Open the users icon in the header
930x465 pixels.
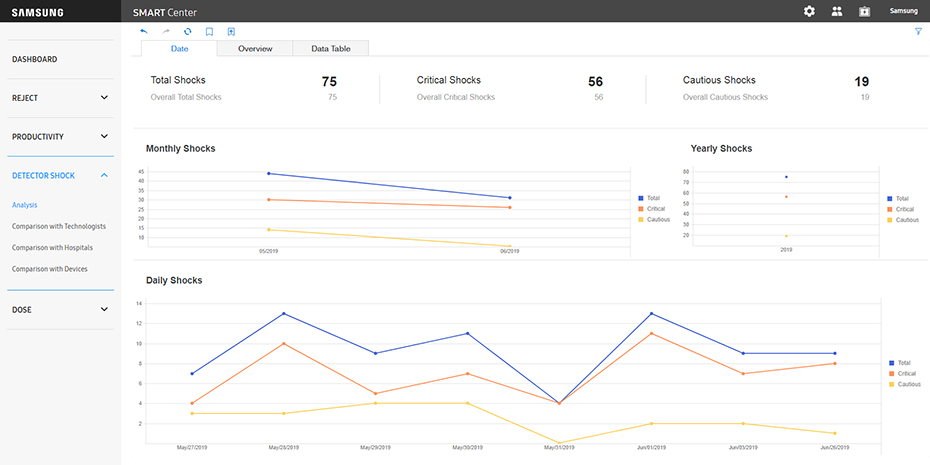[x=837, y=11]
